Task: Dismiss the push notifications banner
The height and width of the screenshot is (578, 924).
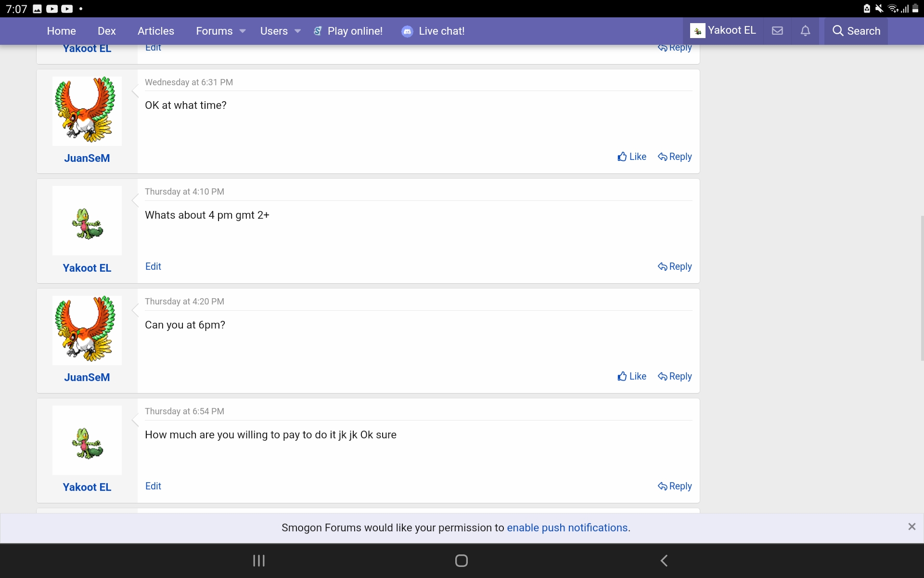Action: point(912,526)
